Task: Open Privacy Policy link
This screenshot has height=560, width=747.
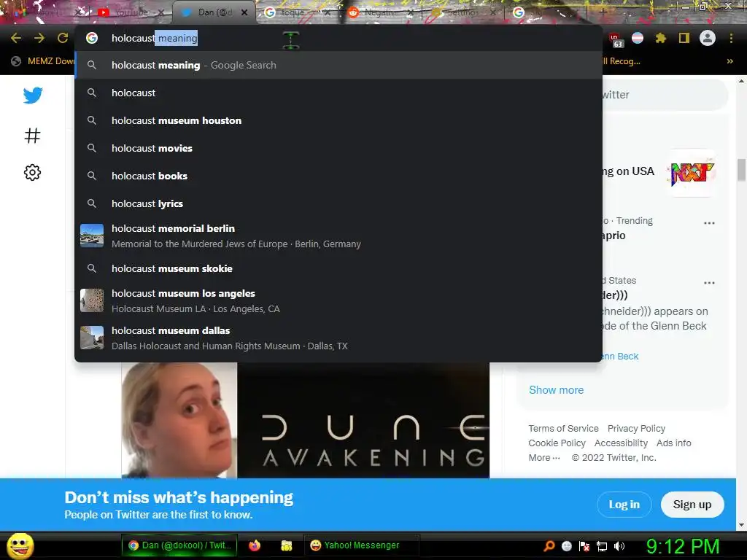Action: [636, 429]
